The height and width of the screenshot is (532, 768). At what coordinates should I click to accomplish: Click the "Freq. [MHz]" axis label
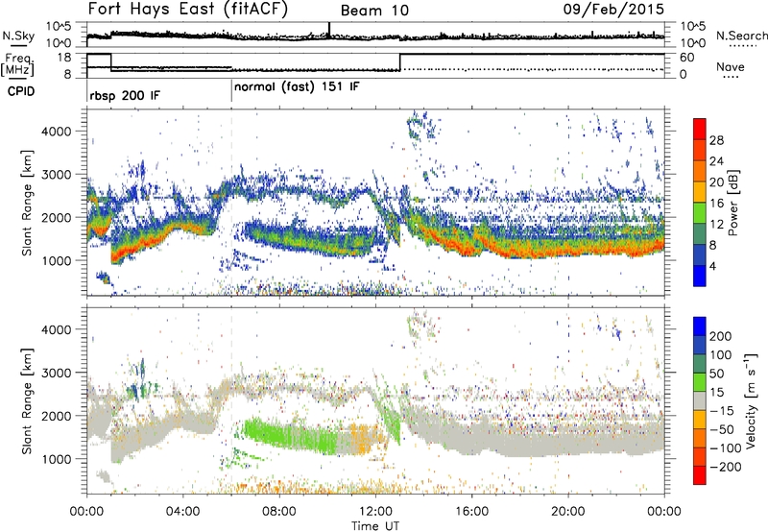coord(18,65)
